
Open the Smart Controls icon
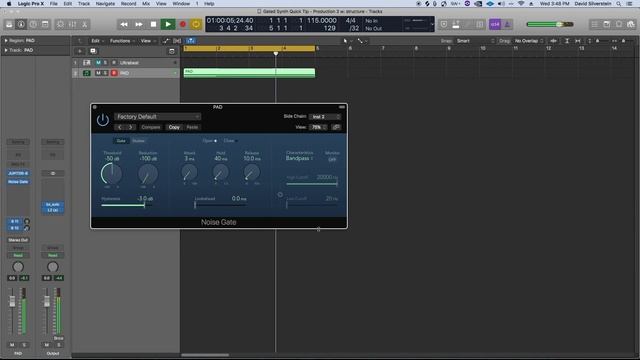point(60,24)
